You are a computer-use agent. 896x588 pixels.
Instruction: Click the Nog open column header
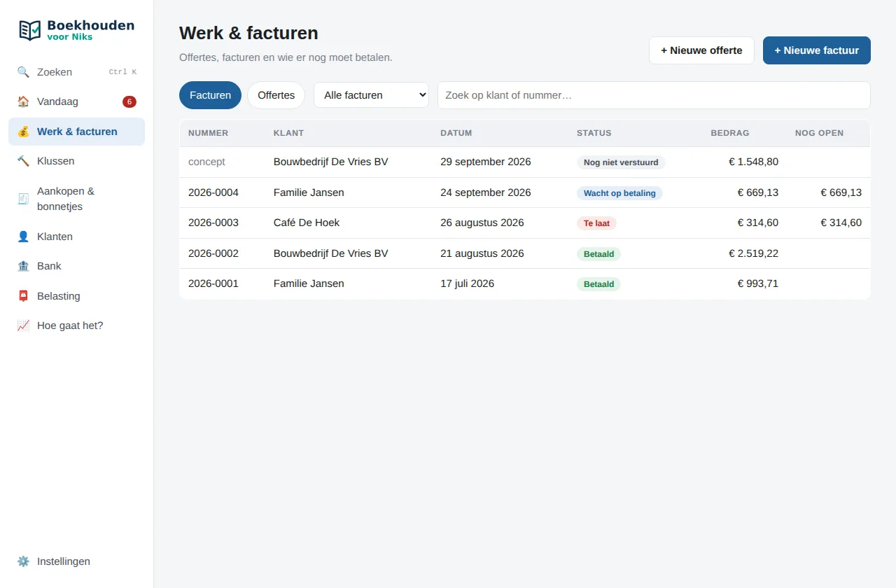(x=819, y=133)
